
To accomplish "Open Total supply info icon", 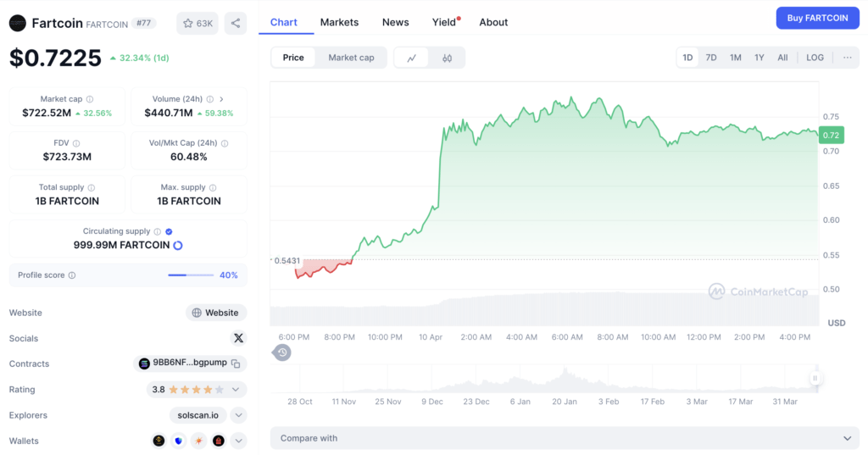I will [x=92, y=187].
